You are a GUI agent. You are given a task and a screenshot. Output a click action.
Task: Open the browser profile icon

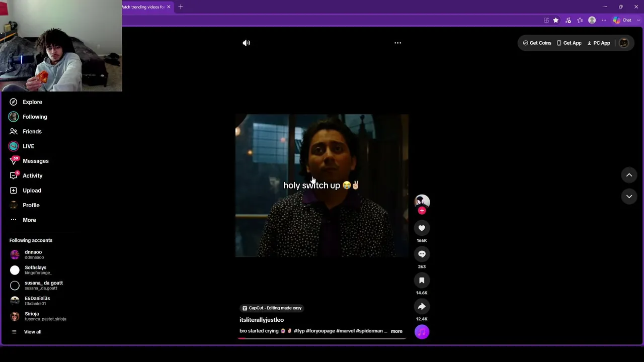pyautogui.click(x=592, y=20)
